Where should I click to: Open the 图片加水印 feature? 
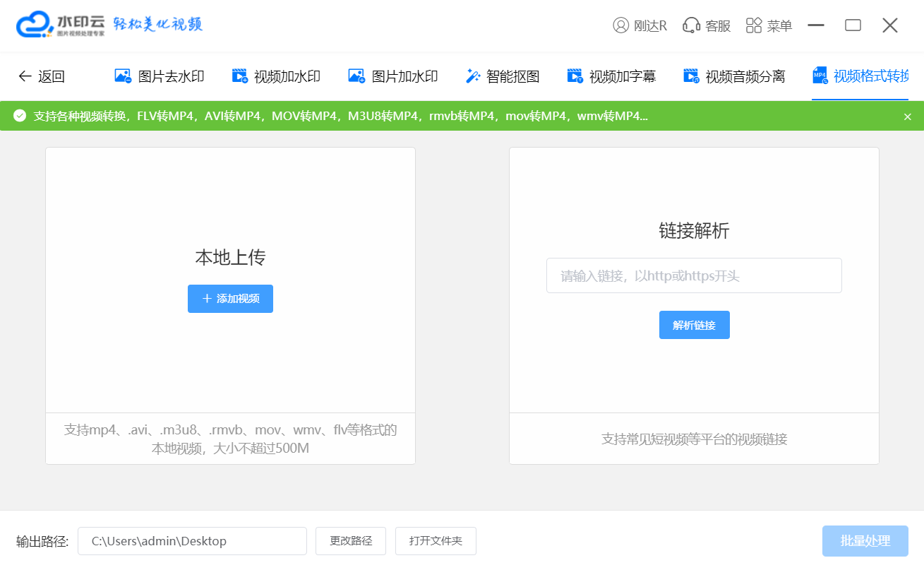pyautogui.click(x=393, y=76)
